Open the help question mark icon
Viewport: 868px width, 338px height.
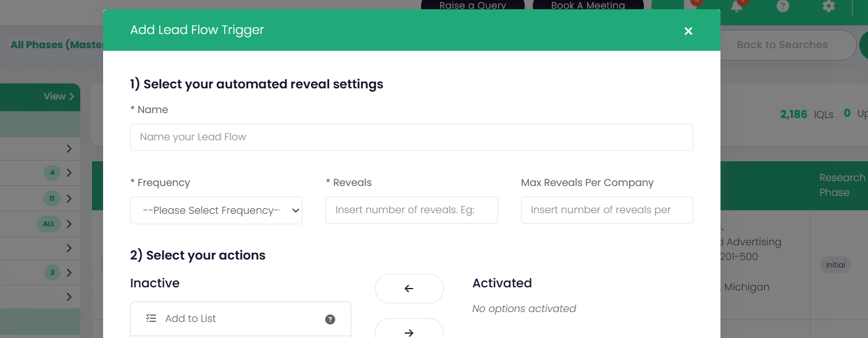783,6
